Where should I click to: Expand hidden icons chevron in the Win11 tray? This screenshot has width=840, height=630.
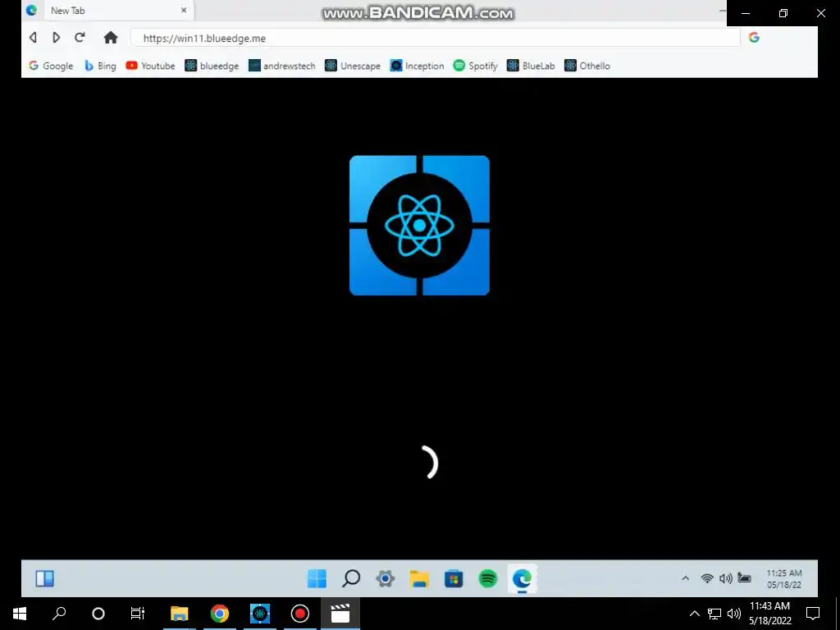(x=685, y=578)
